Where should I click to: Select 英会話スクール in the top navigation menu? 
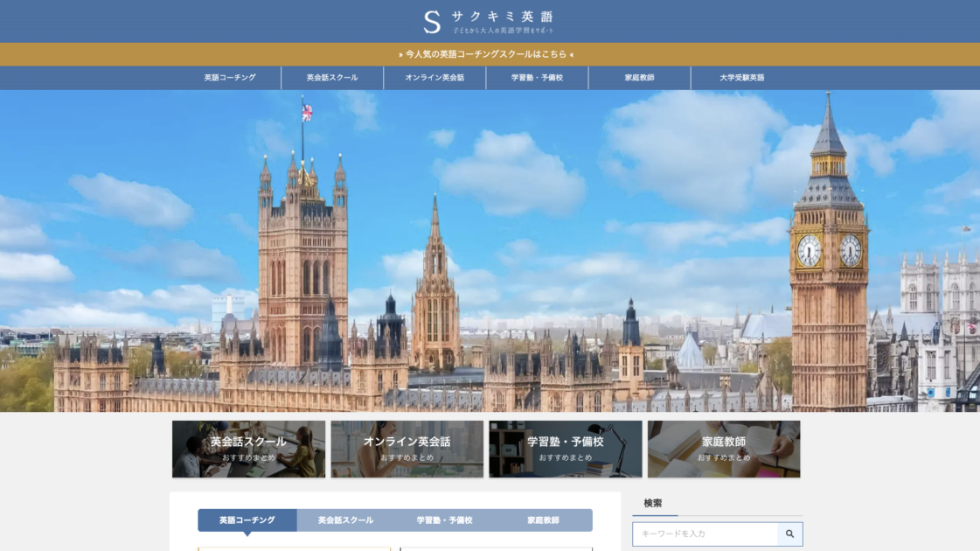coord(332,78)
